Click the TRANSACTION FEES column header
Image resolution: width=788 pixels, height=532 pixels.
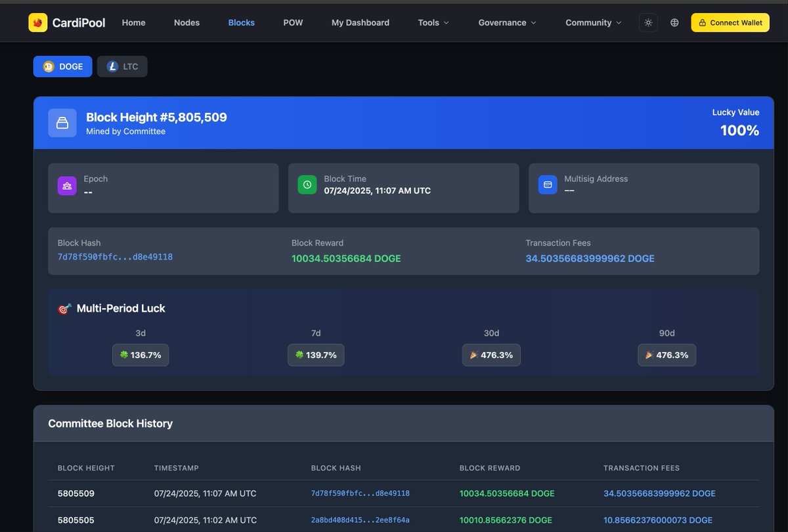642,468
